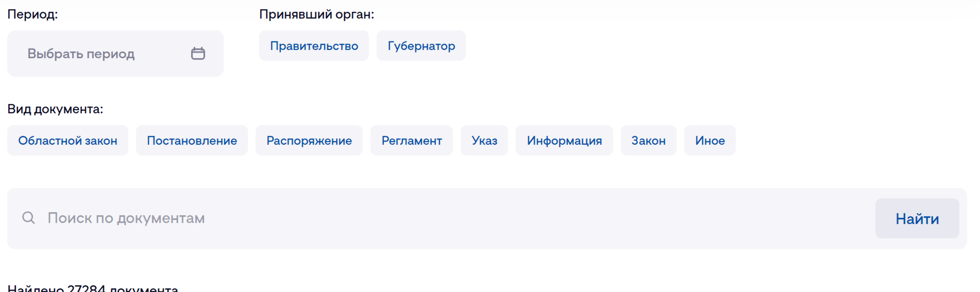Toggle the 'Губернатор' filter chip
This screenshot has width=980, height=292.
421,46
